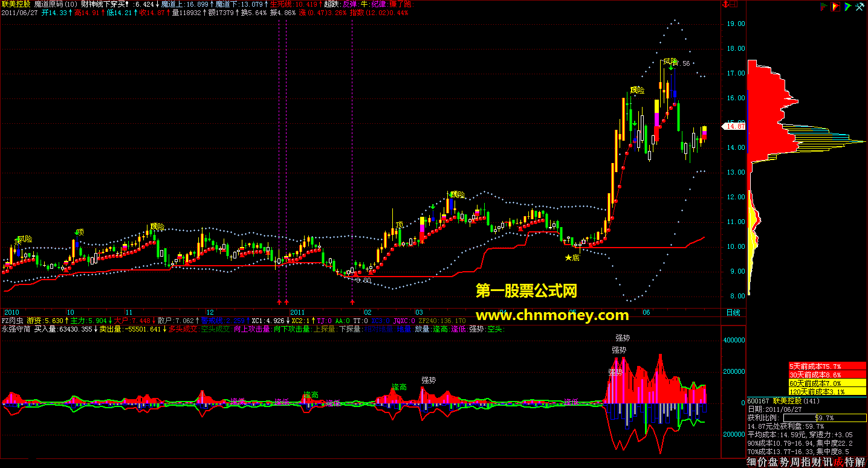Click the 逢高 label near January volume bars

point(311,394)
